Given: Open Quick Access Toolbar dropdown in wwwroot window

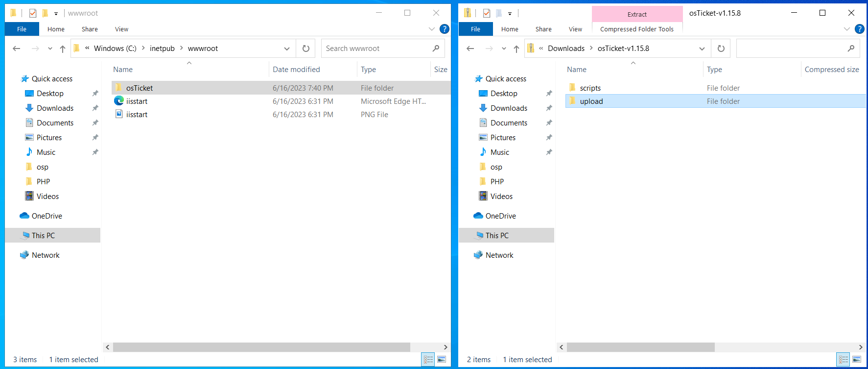Looking at the screenshot, I should point(56,14).
